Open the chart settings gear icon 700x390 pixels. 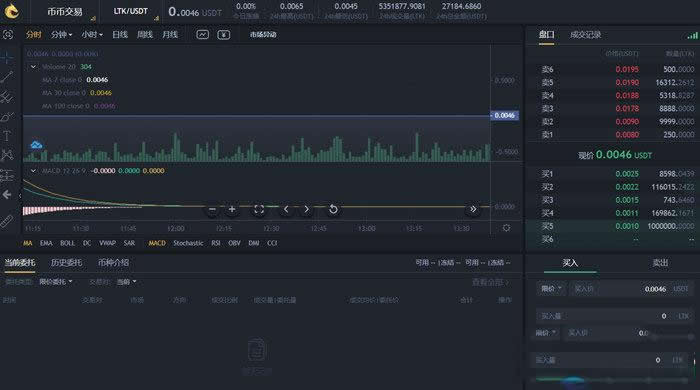point(506,228)
